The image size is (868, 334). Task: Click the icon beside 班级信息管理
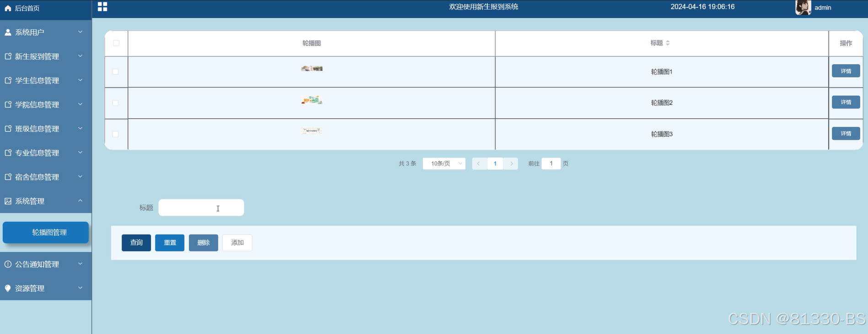[x=8, y=129]
